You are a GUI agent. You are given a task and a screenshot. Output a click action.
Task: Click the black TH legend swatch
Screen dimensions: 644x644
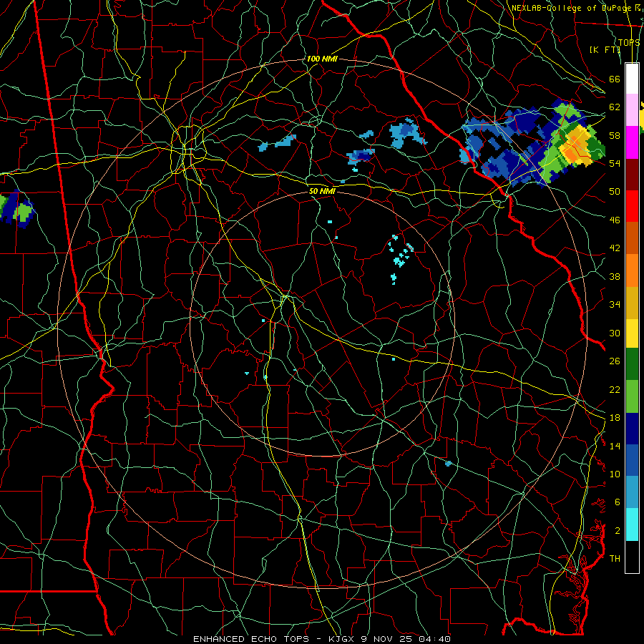tap(632, 557)
